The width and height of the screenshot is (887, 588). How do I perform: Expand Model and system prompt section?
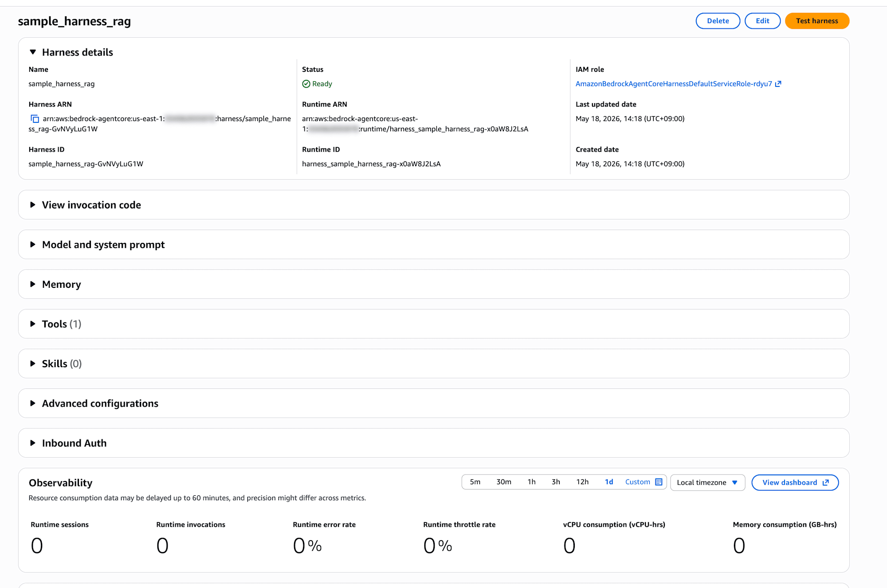(33, 244)
